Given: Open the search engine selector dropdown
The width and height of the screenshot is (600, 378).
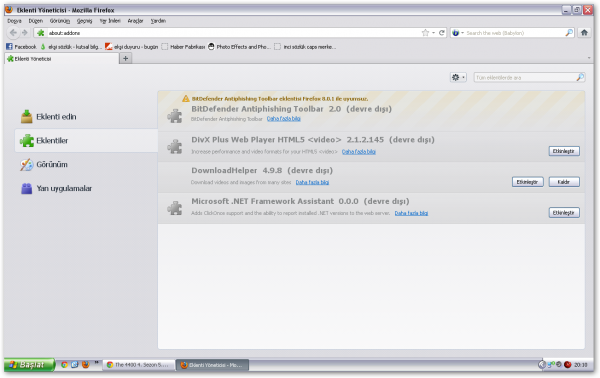Looking at the screenshot, I should click(x=458, y=33).
